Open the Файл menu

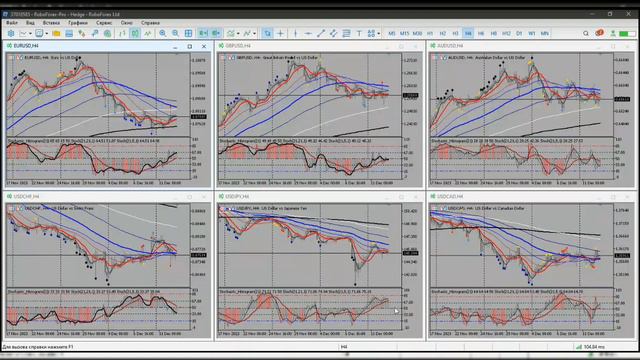pyautogui.click(x=12, y=23)
